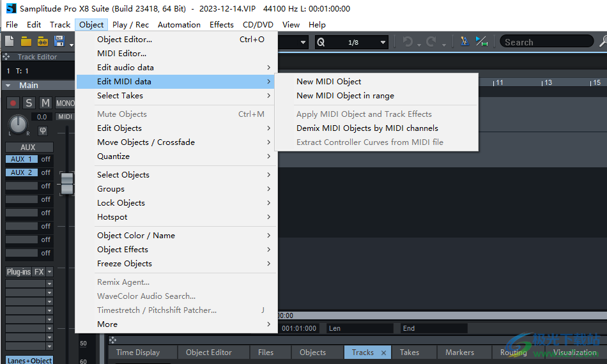607x364 pixels.
Task: Collapse the Main section triangle
Action: [x=8, y=86]
